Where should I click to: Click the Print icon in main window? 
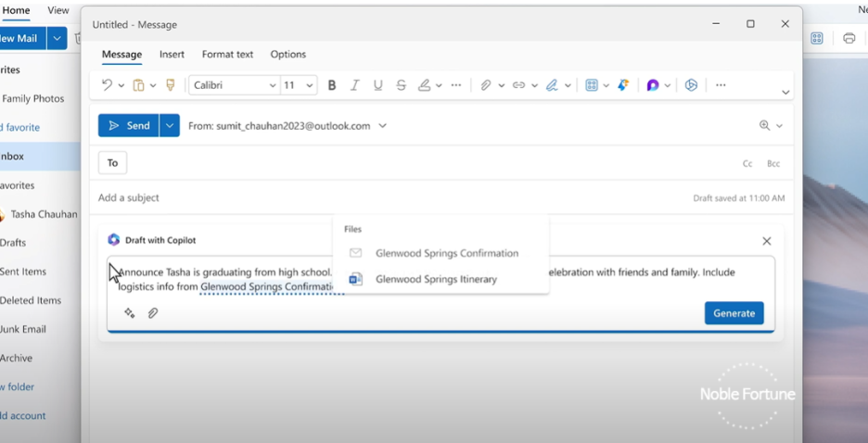[x=849, y=38]
